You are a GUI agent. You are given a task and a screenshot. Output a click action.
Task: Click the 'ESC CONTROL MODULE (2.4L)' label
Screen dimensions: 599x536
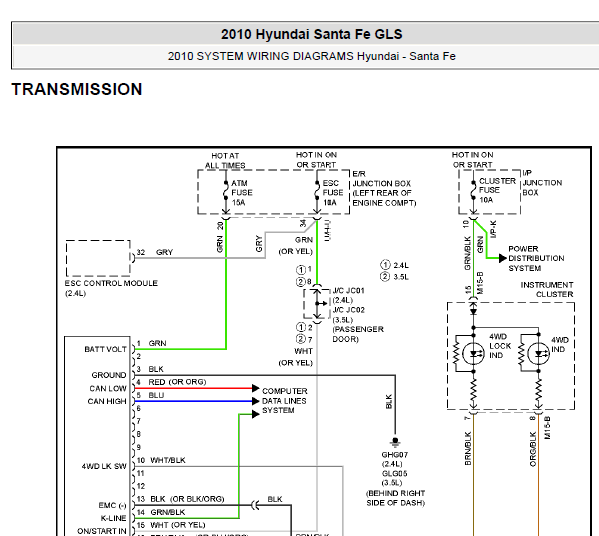click(111, 288)
